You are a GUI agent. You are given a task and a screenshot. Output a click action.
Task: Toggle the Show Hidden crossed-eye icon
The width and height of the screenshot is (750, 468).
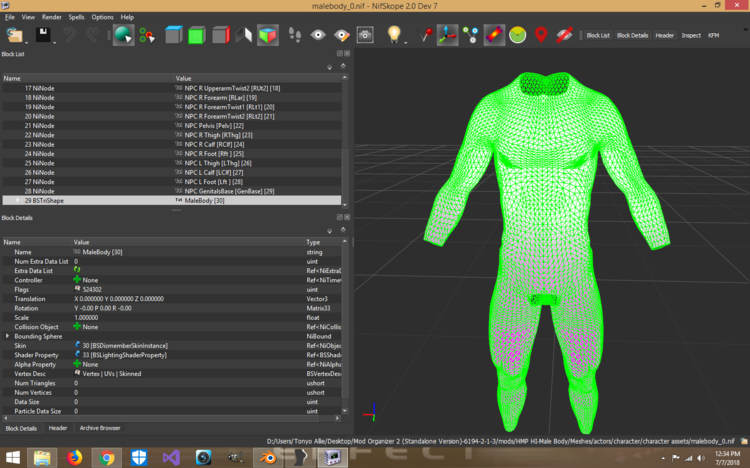click(564, 35)
